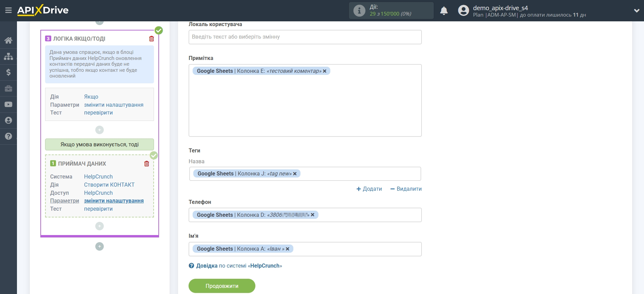Open briefcase icon in sidebar
Viewport: 644px width, 294px height.
pyautogui.click(x=8, y=88)
